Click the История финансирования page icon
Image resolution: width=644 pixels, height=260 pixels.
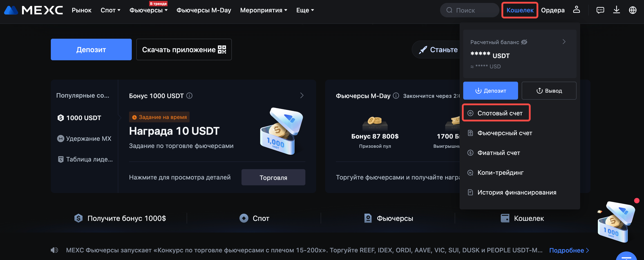[x=470, y=192]
